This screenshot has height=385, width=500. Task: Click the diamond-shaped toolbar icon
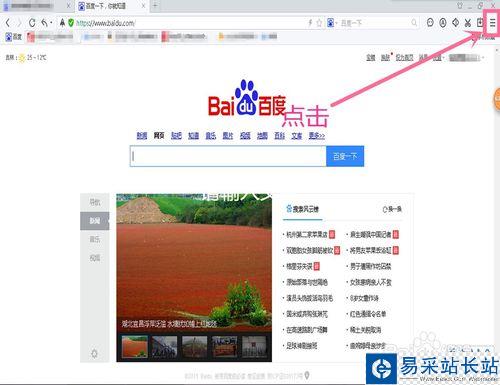point(455,23)
